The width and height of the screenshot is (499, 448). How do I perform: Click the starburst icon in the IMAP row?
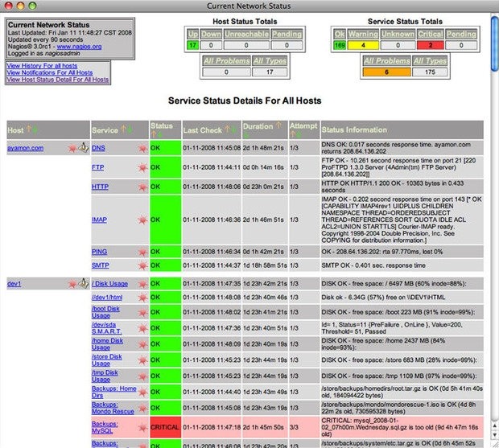coord(143,218)
